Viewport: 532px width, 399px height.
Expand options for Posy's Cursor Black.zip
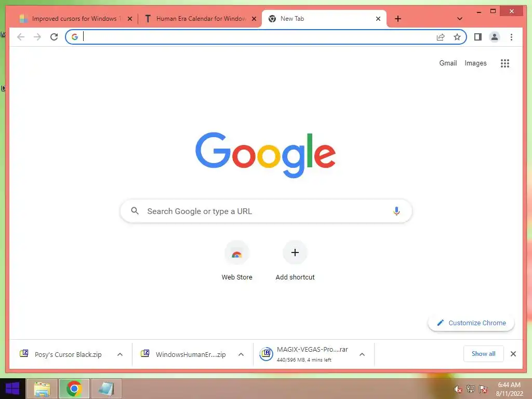point(120,354)
